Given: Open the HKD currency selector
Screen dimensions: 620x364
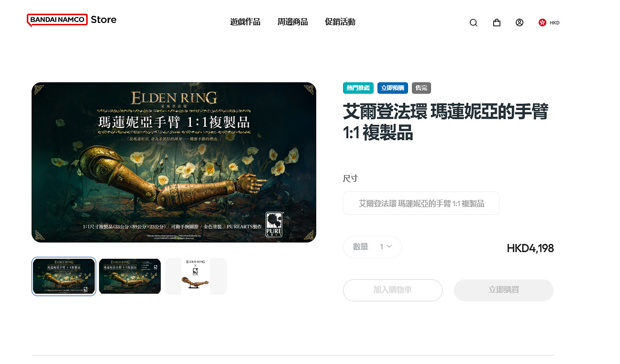Looking at the screenshot, I should pyautogui.click(x=554, y=22).
